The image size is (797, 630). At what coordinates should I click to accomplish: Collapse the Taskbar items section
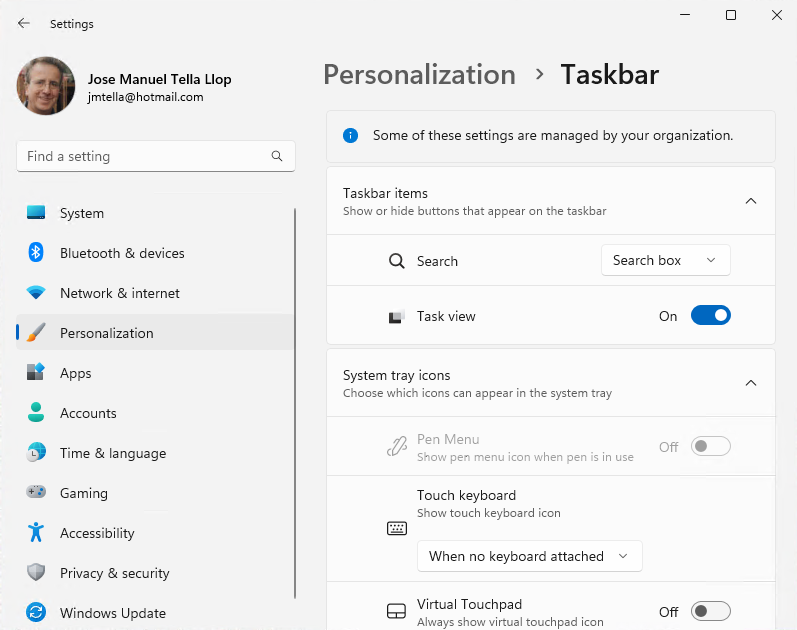(x=750, y=201)
